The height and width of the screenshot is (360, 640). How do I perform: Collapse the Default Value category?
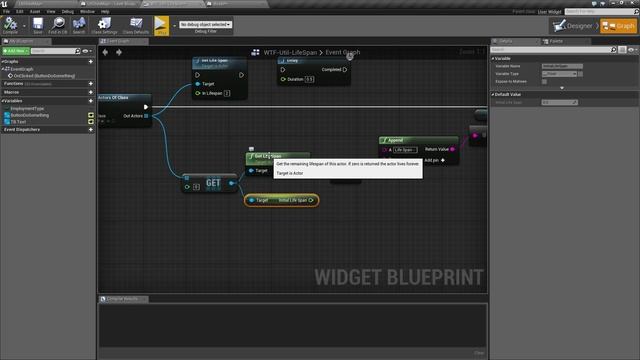point(493,94)
